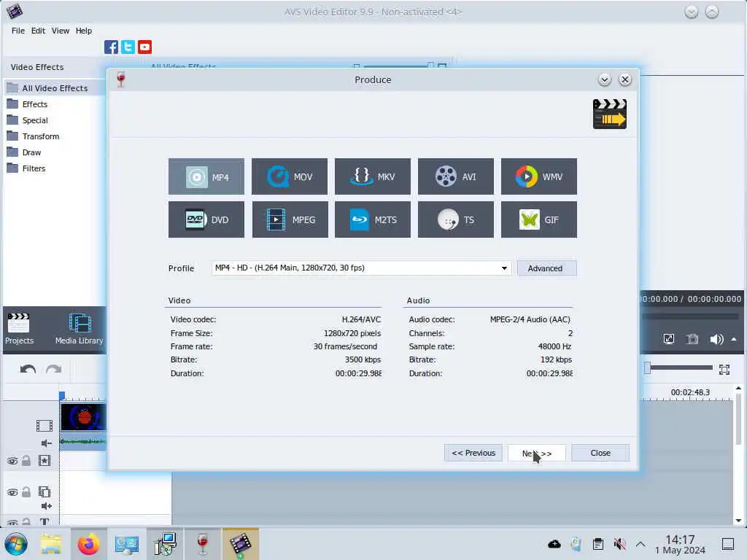Click the blue timeline playhead marker
This screenshot has width=747, height=560.
62,396
